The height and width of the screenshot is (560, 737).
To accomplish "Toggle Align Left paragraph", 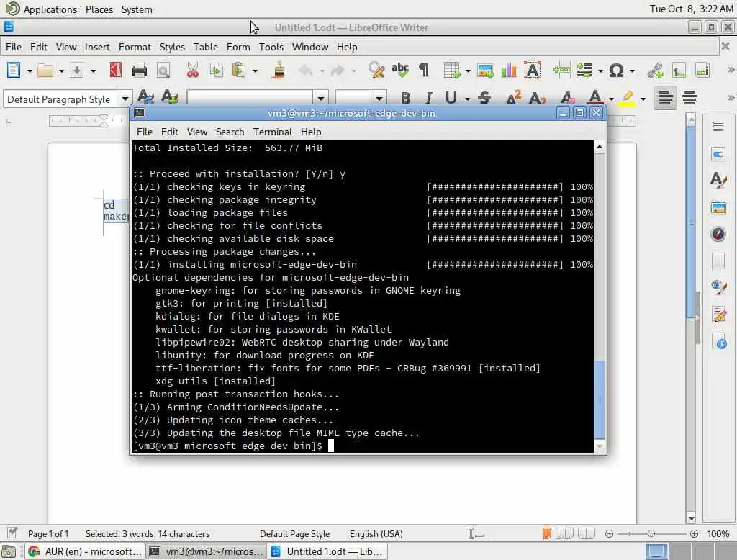I will click(665, 98).
